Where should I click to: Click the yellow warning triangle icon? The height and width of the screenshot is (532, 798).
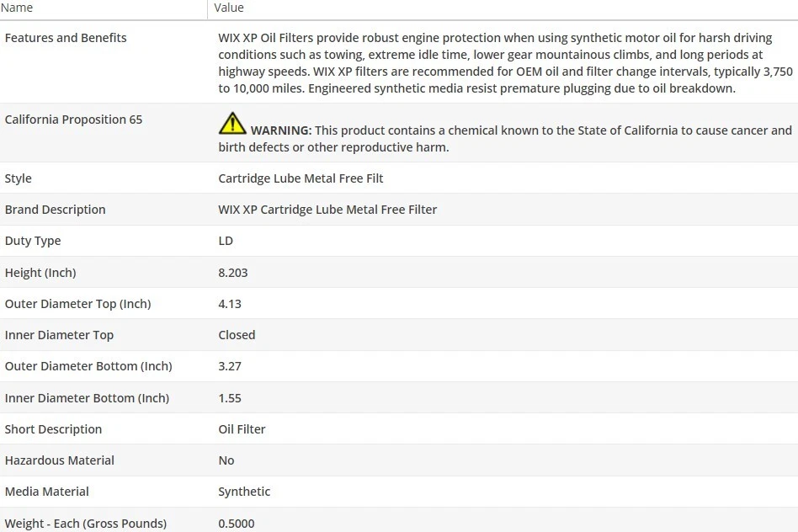pos(232,125)
